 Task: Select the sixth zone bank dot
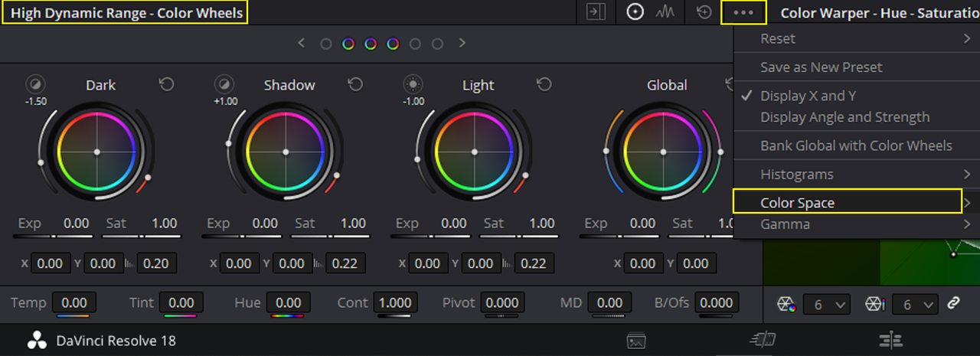click(x=437, y=44)
